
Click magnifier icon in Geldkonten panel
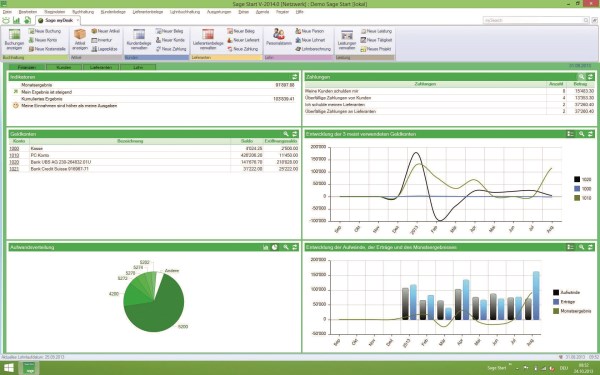(286, 134)
